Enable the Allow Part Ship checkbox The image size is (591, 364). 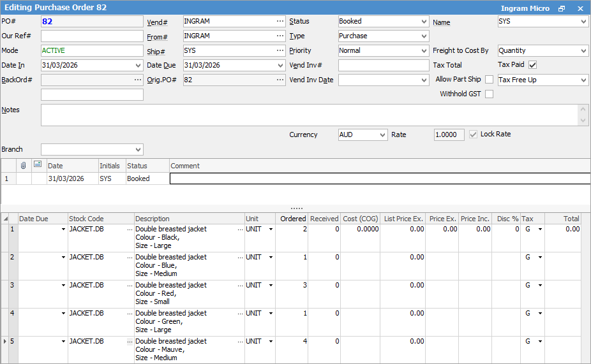coord(489,80)
